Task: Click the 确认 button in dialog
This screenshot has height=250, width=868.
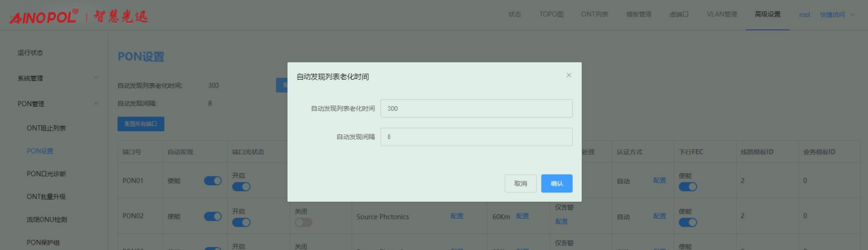Action: click(x=556, y=183)
